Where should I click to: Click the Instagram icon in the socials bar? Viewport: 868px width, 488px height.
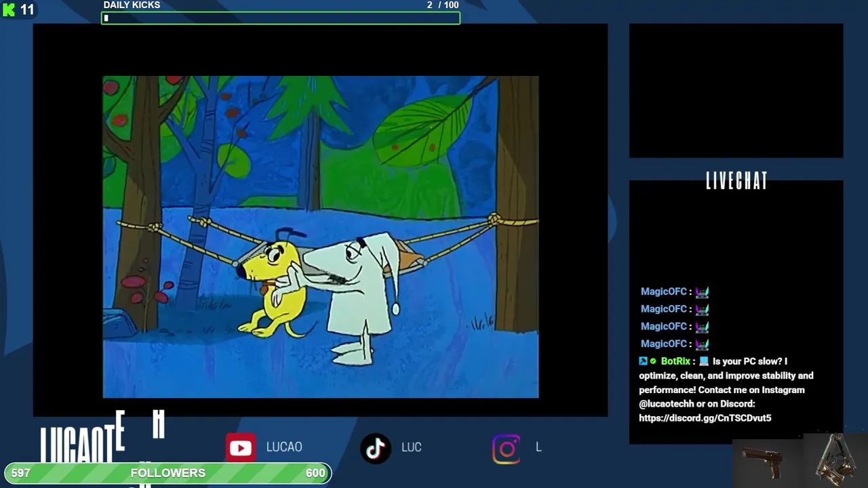point(507,449)
